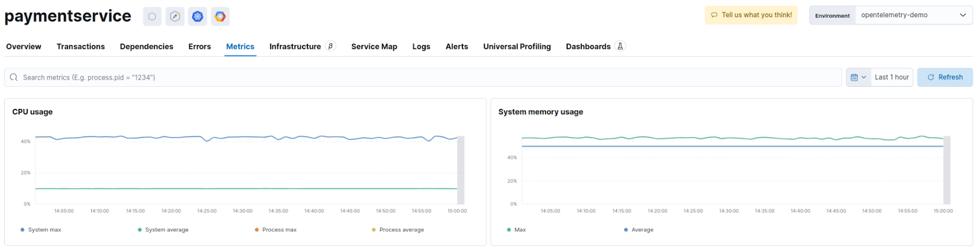Open the calendar quick date menu
The width and height of the screenshot is (980, 252).
tap(858, 78)
